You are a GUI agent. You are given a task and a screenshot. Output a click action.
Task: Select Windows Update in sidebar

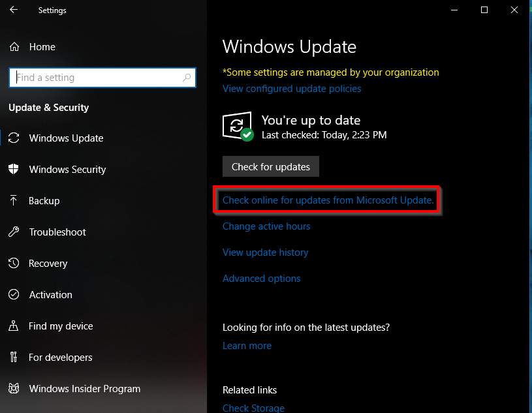(66, 138)
